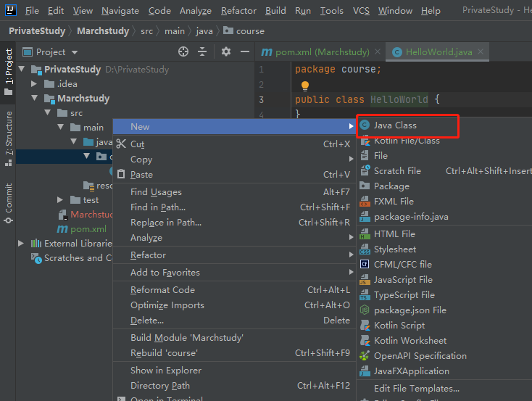
Task: Choose Rebuild 'course' entry
Action: point(234,353)
